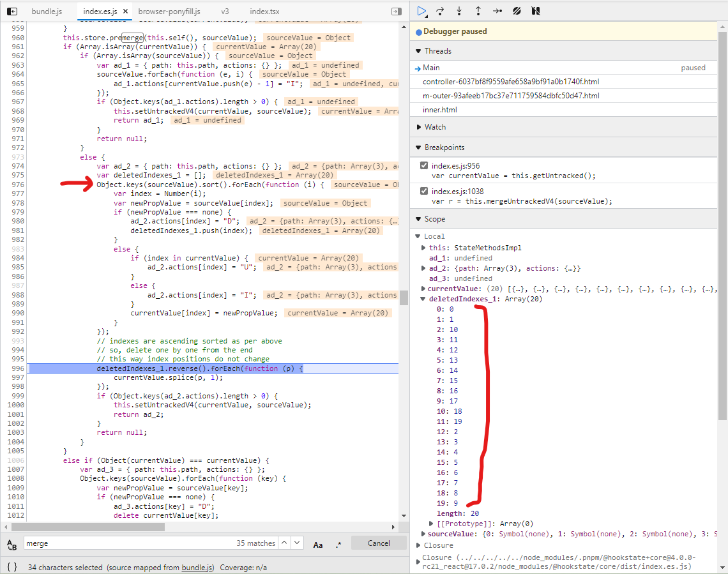
Task: Expand sourceValue variable in scope
Action: [423, 534]
